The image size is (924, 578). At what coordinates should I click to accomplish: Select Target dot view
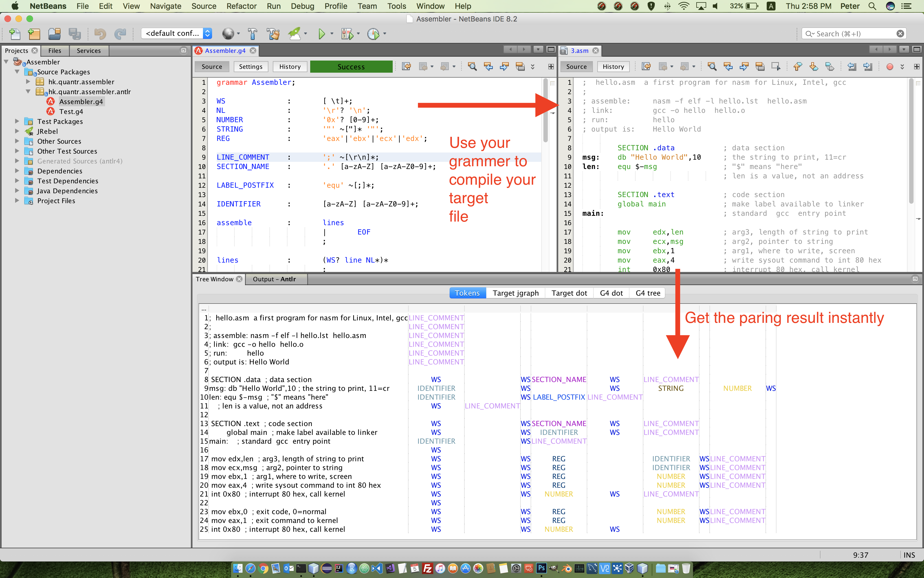(569, 293)
